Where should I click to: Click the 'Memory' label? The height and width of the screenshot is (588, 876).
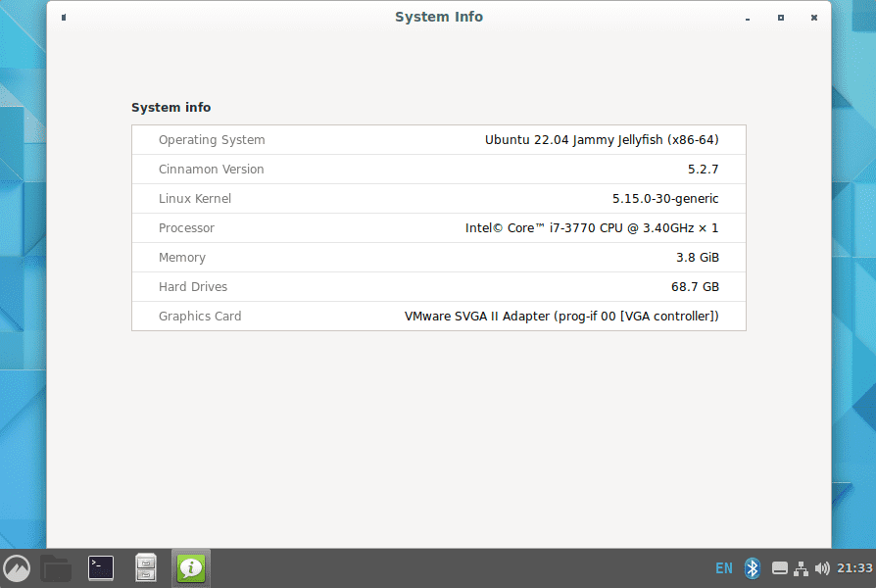[x=182, y=258]
